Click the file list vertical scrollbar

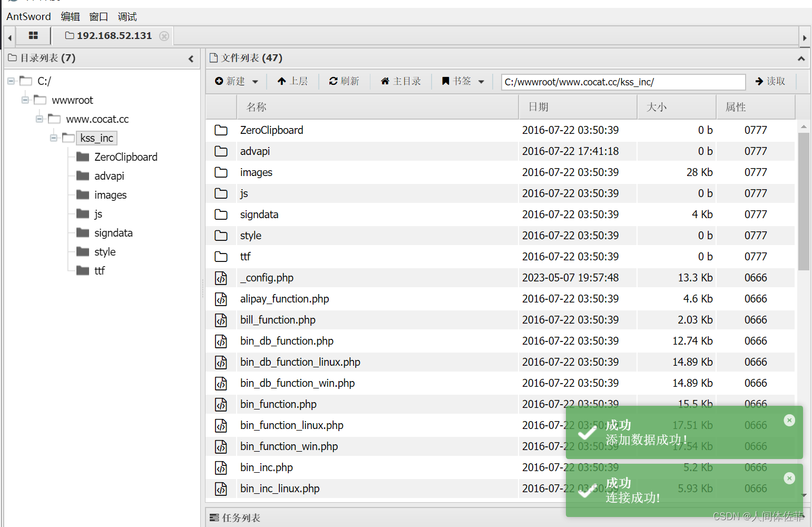tap(803, 201)
